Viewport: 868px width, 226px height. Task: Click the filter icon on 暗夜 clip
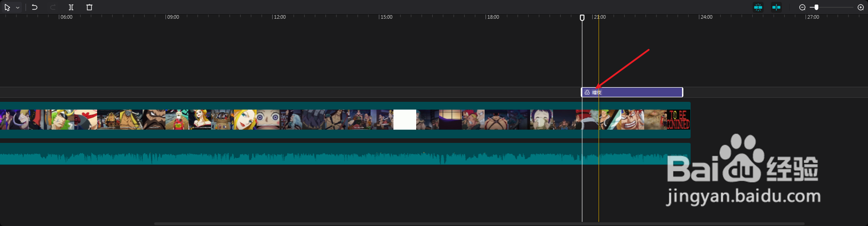587,92
